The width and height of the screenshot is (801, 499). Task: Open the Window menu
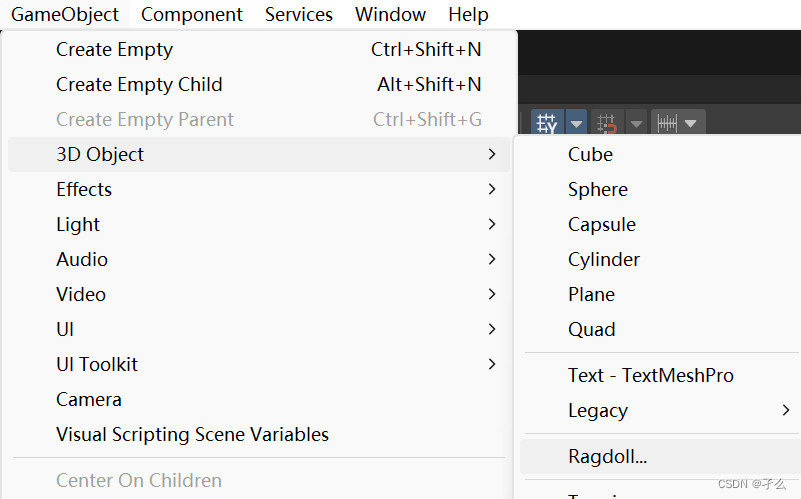[x=390, y=14]
